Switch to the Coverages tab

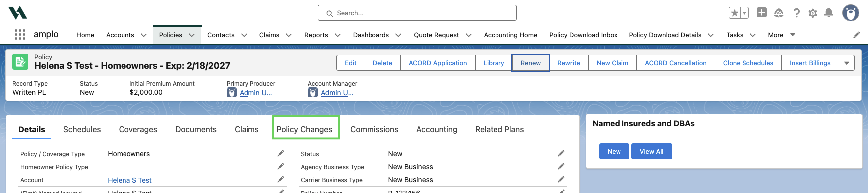(x=138, y=129)
